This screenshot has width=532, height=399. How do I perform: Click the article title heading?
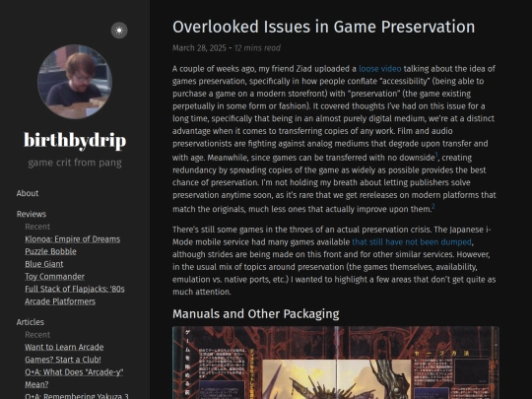pyautogui.click(x=324, y=27)
